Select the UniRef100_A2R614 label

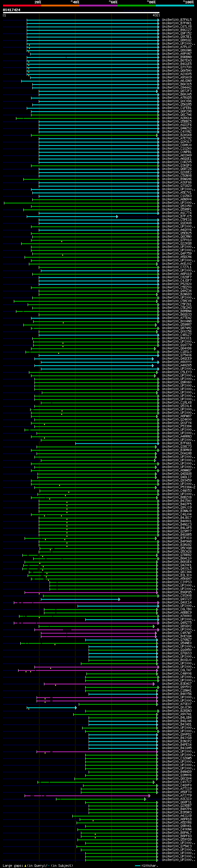pyautogui.click(x=177, y=118)
